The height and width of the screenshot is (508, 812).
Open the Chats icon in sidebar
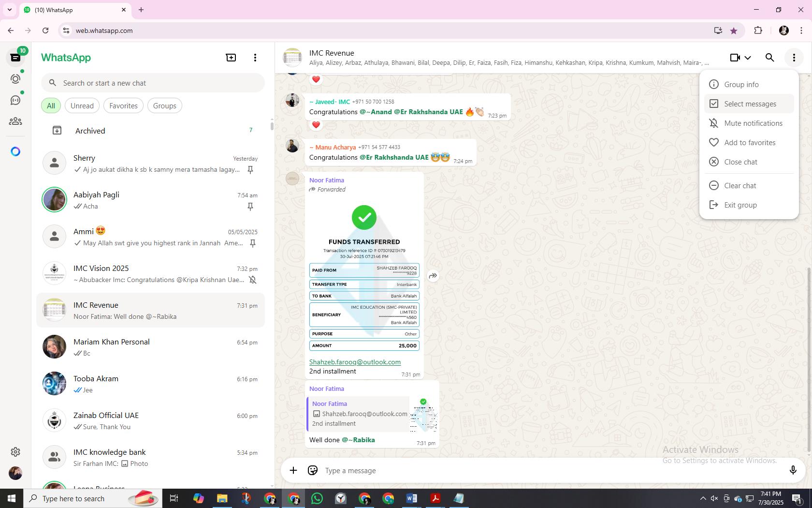coord(15,58)
